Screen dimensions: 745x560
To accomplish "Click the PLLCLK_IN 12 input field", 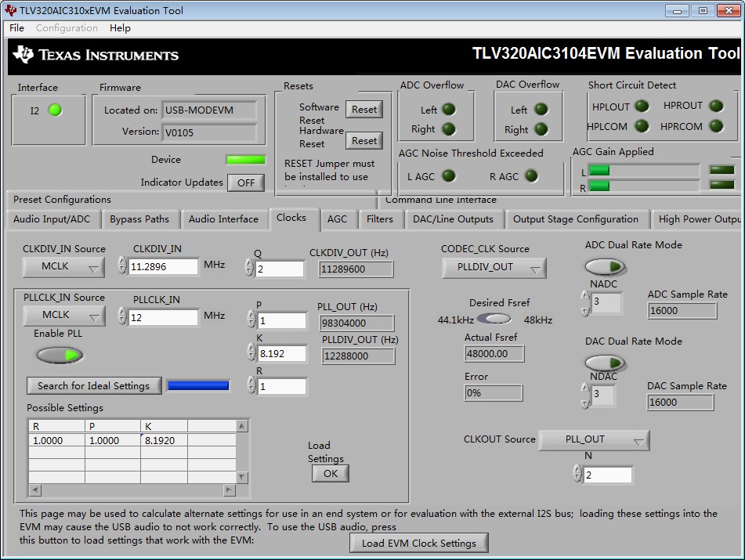I will click(163, 317).
